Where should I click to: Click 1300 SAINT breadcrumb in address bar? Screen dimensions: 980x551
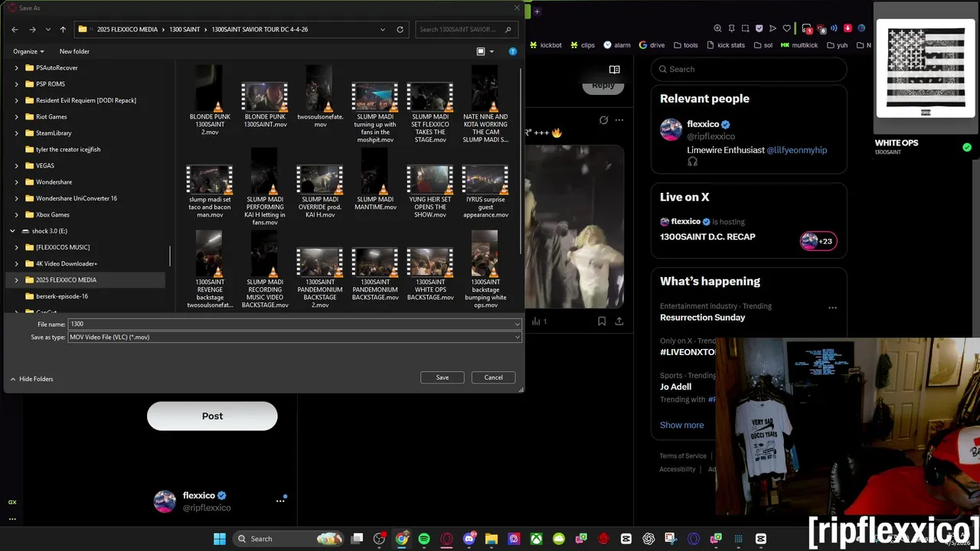(185, 29)
